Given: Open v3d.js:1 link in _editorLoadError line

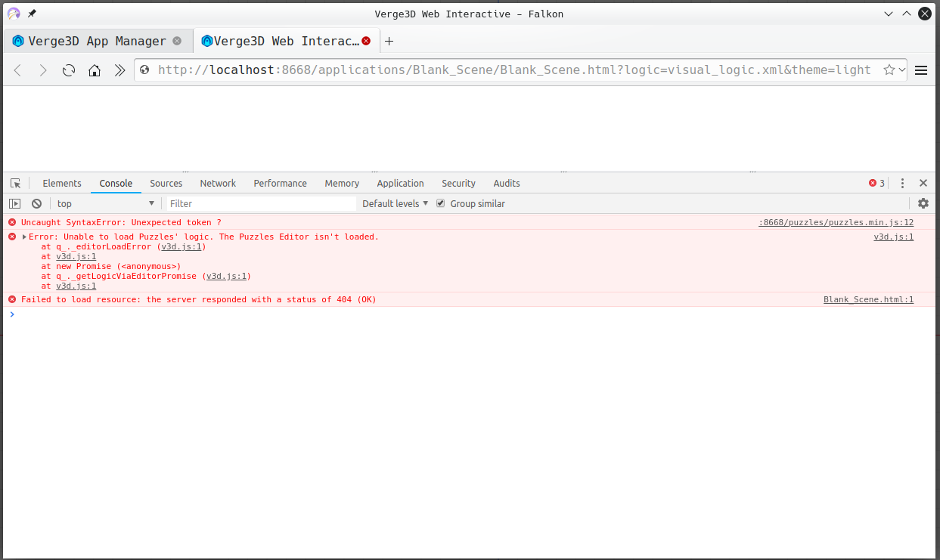Looking at the screenshot, I should point(181,246).
